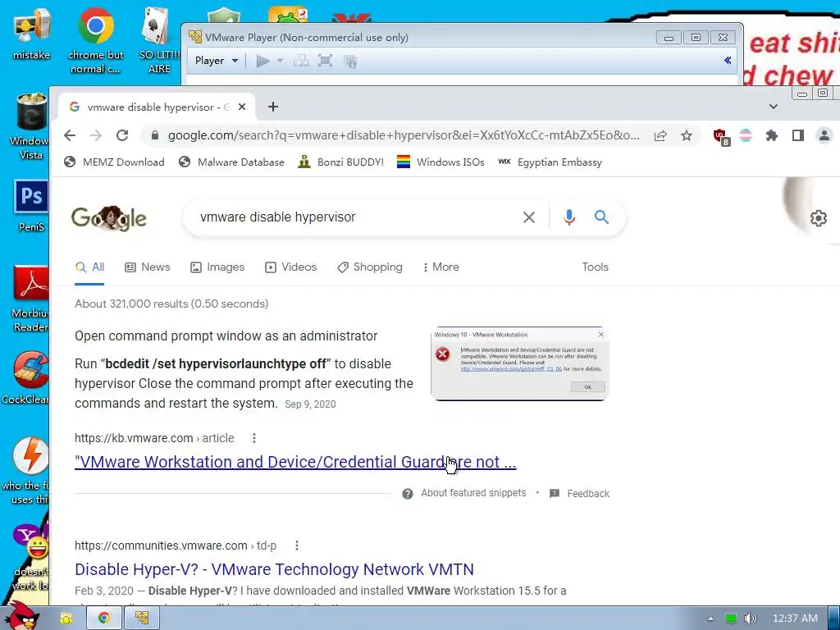Select the CockCleaner desktop icon
The height and width of the screenshot is (630, 840).
coord(25,377)
